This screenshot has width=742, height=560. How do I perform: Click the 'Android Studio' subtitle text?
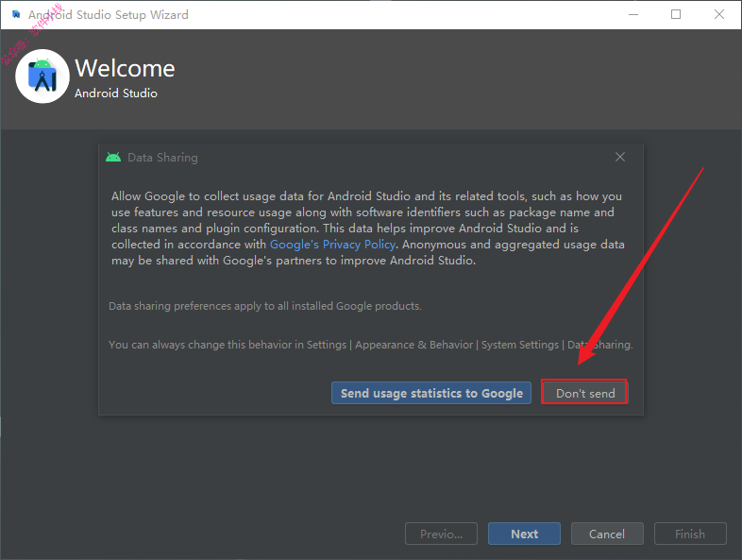coord(116,93)
